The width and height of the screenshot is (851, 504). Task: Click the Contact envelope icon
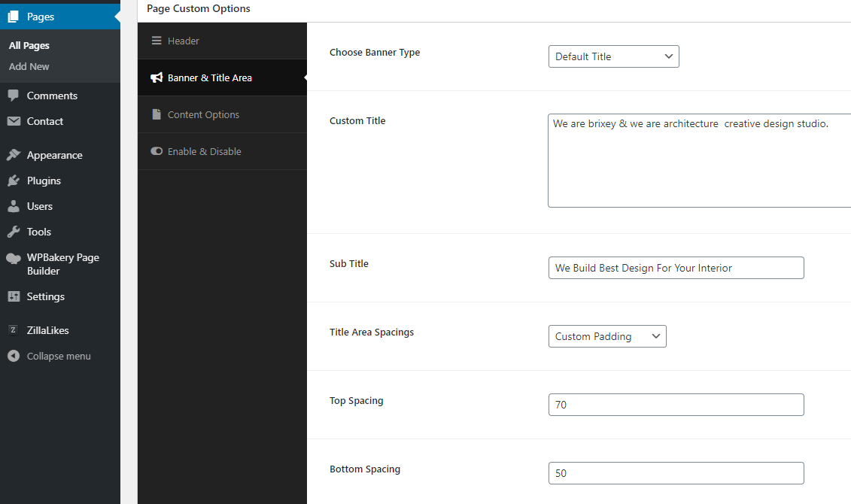point(14,121)
